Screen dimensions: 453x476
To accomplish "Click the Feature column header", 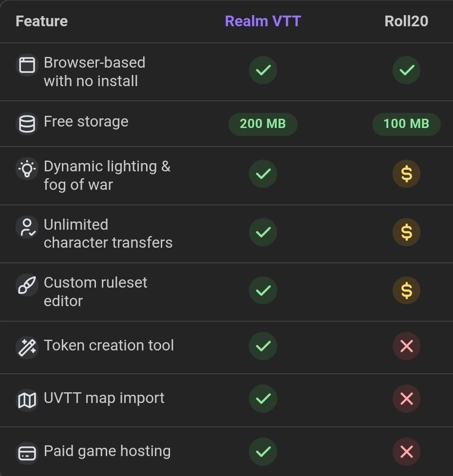I will tap(41, 21).
